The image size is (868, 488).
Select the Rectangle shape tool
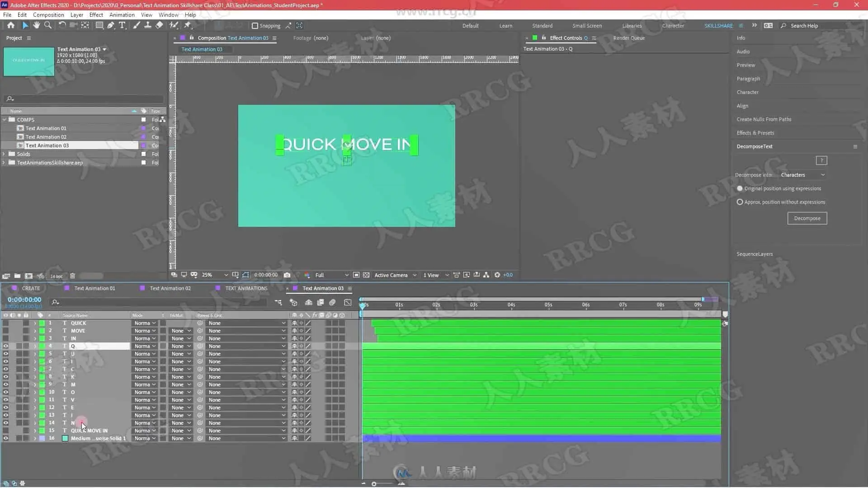(99, 25)
